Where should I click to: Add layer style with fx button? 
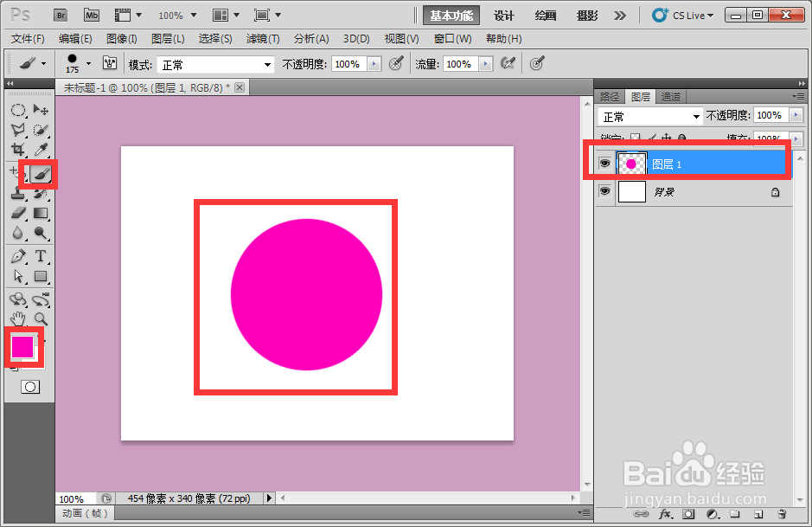pos(666,514)
